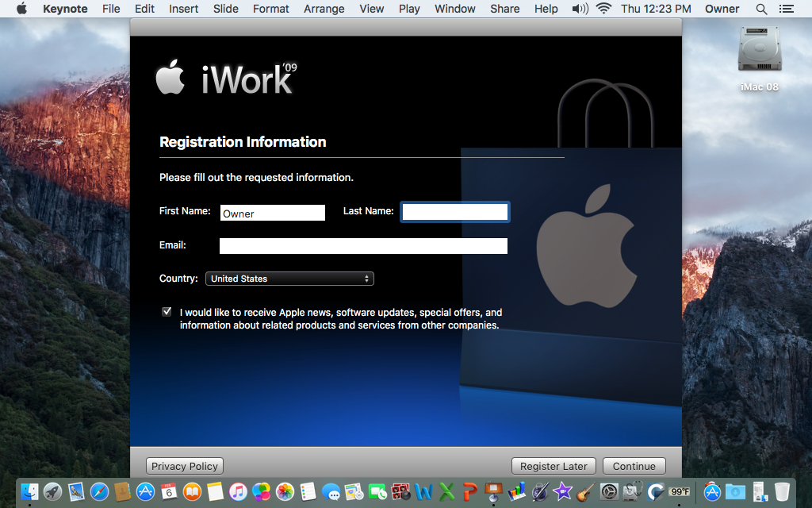The height and width of the screenshot is (508, 812).
Task: Click the Privacy Policy button
Action: pyautogui.click(x=185, y=466)
